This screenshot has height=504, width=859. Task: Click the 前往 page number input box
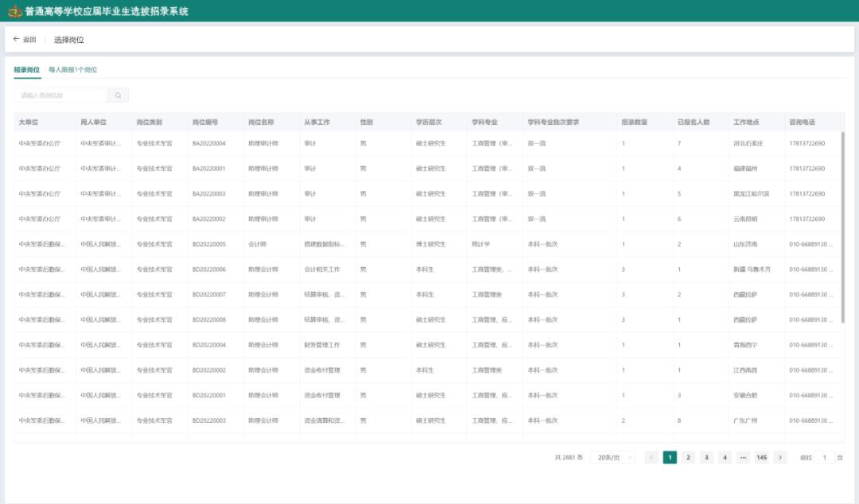coord(824,457)
